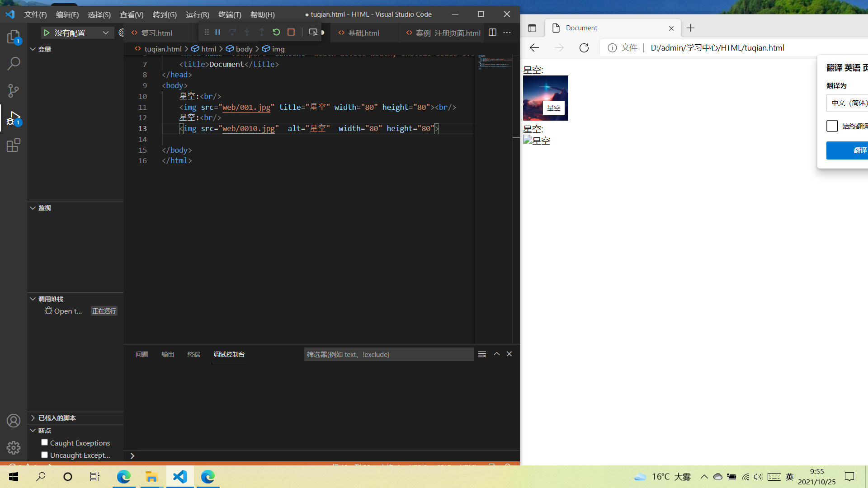Enable the Uncaught Exceptions breakpoint checkbox
This screenshot has width=868, height=488.
[x=44, y=455]
